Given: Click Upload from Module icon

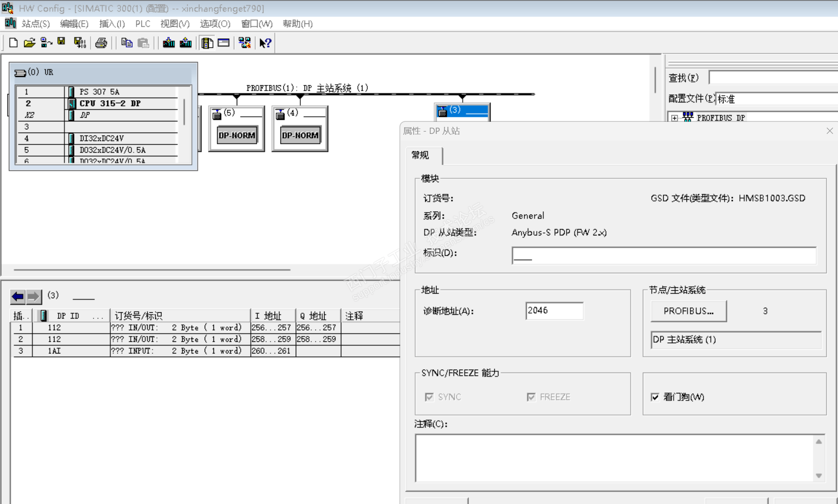Looking at the screenshot, I should click(186, 43).
